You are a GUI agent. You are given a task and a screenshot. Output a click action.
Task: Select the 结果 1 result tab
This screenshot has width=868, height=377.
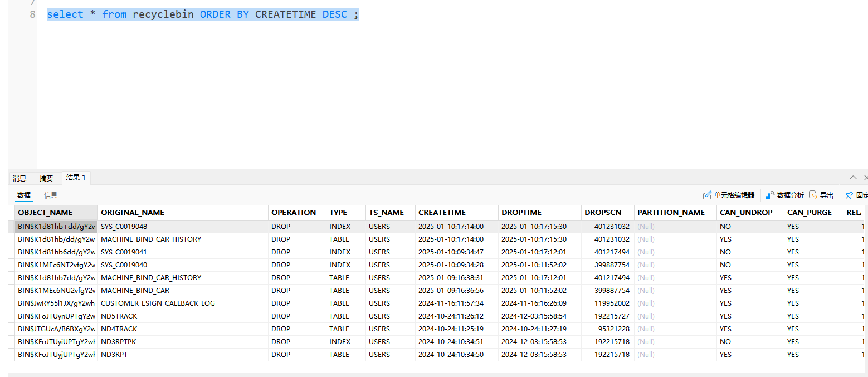pos(76,178)
